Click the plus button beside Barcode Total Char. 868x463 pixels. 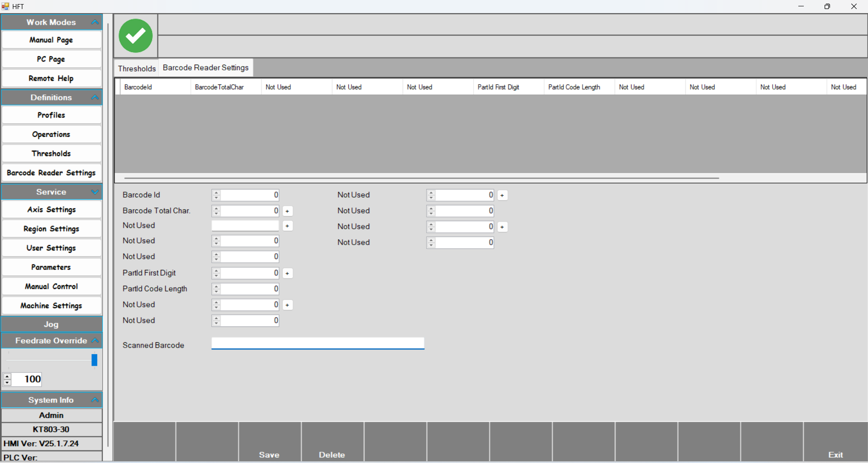287,211
